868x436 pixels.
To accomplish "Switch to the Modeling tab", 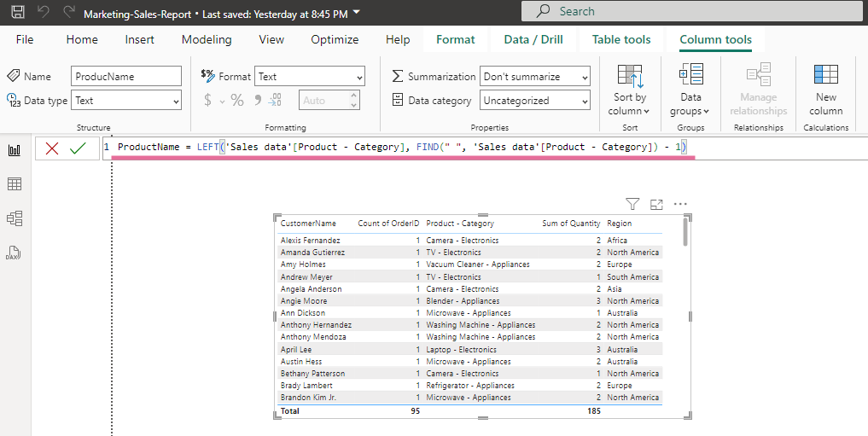I will (x=207, y=39).
